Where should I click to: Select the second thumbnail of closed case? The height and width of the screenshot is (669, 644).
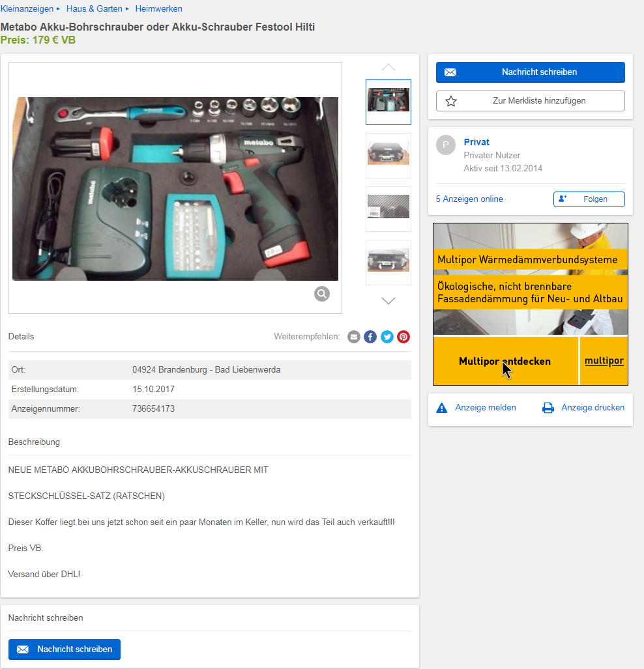tap(388, 155)
